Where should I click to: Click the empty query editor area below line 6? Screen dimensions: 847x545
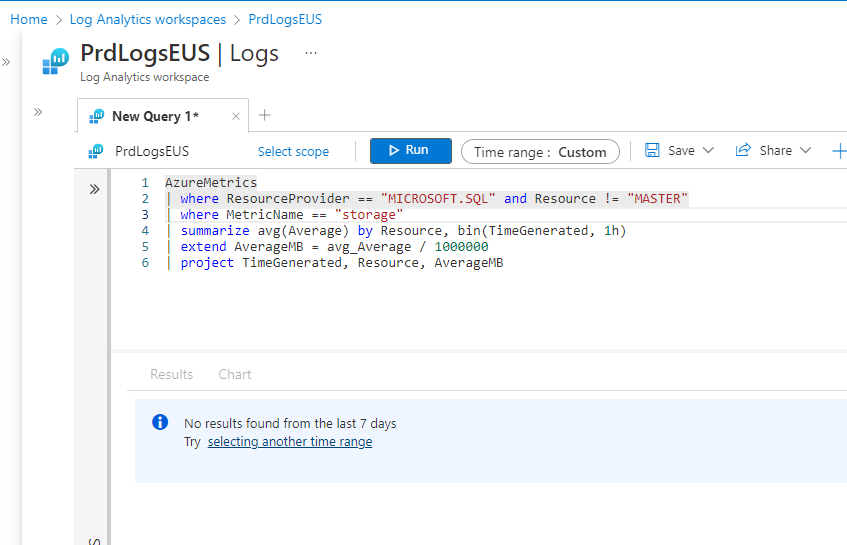[x=479, y=311]
